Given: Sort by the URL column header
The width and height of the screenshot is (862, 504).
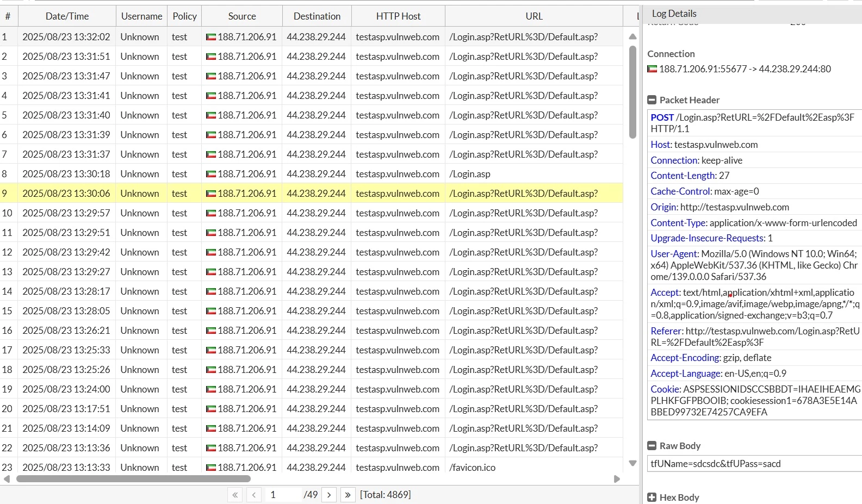Looking at the screenshot, I should [534, 16].
